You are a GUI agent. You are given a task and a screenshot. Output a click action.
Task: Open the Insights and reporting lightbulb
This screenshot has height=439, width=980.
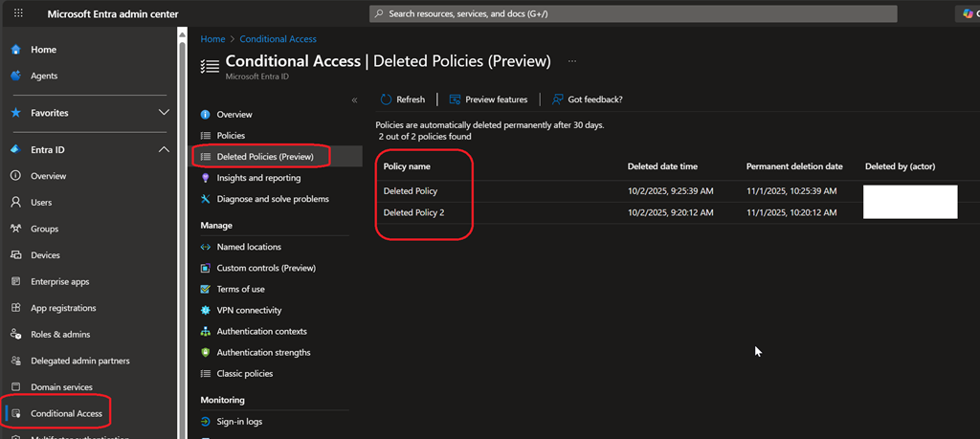pyautogui.click(x=206, y=178)
